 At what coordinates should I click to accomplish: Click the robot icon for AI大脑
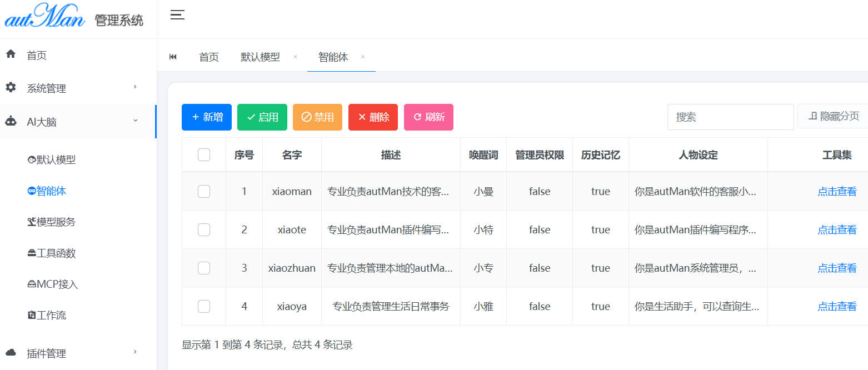pos(11,122)
